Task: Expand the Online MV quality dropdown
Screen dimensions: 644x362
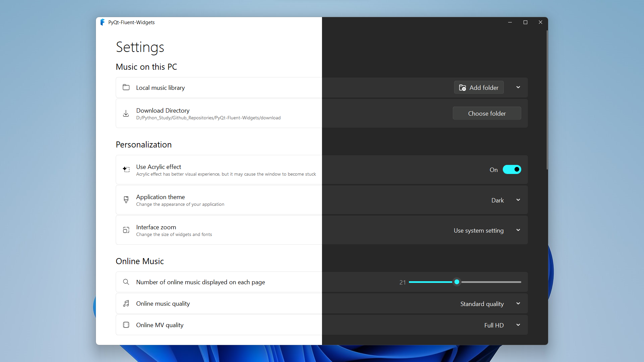Action: coord(518,325)
